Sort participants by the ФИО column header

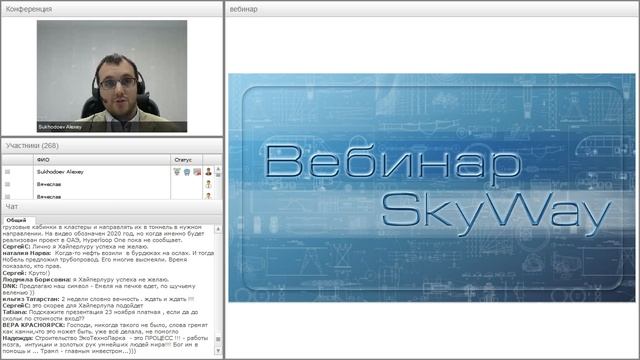[102, 160]
